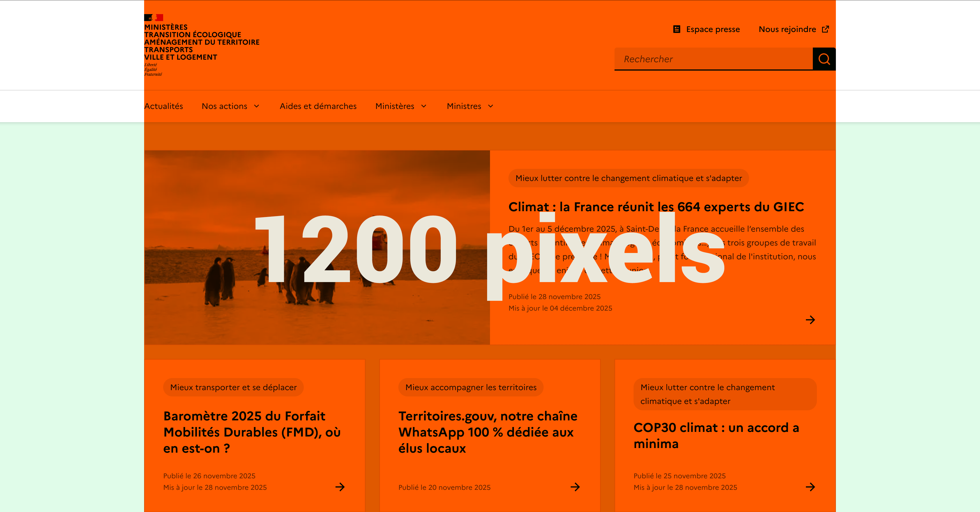
Task: Click the arrow on the Territoires.gouv card
Action: (575, 487)
